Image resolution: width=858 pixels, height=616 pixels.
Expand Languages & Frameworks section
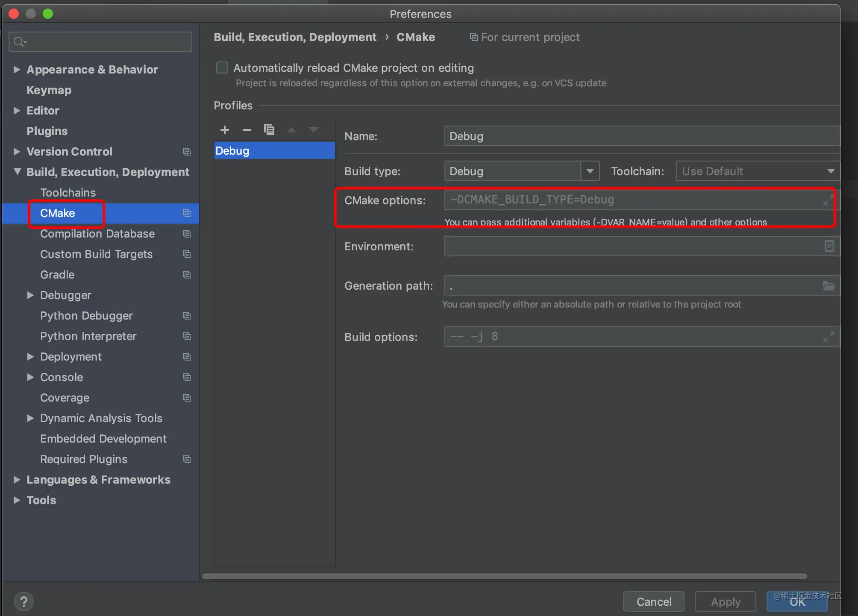pos(17,479)
